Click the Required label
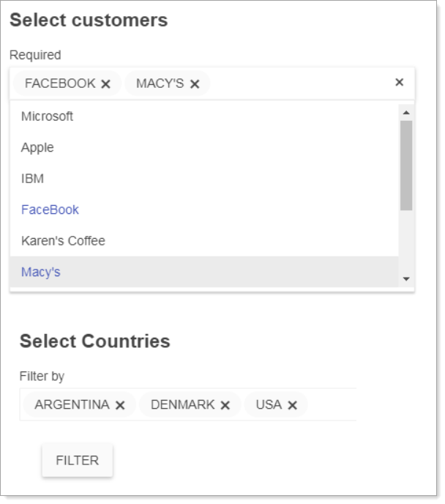The image size is (445, 504). (35, 55)
